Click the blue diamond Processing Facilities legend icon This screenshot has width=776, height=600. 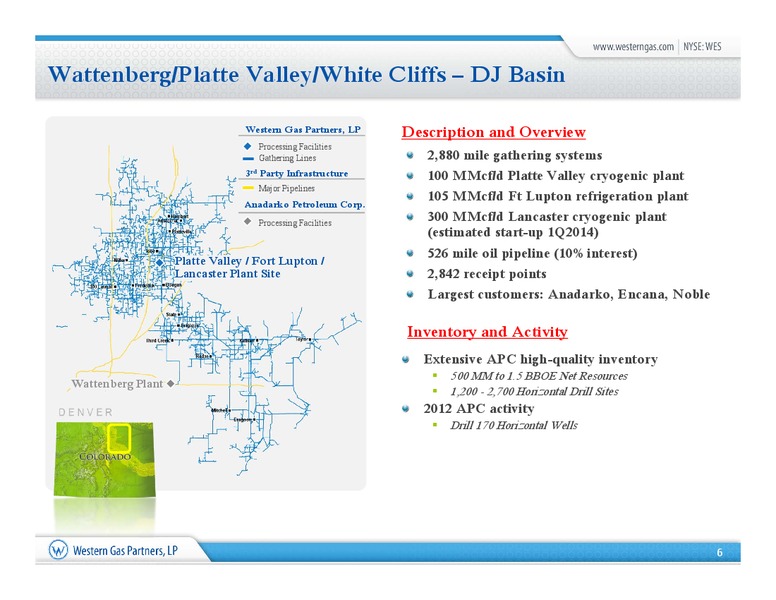(247, 147)
